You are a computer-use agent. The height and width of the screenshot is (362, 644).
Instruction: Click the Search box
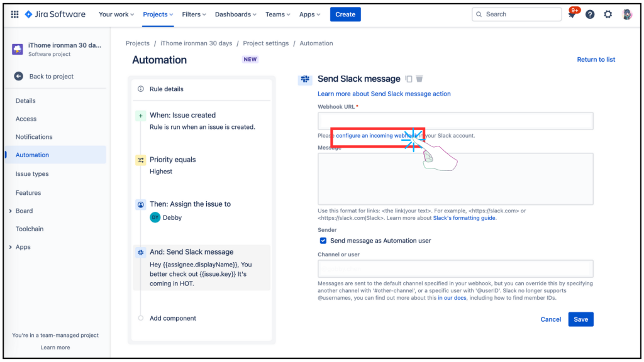(x=517, y=14)
